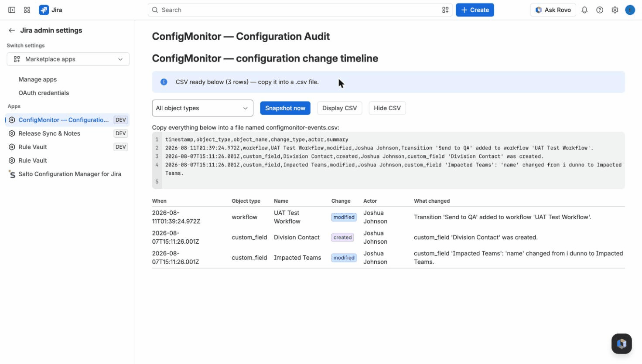This screenshot has width=642, height=364.
Task: Click Display CSV button
Action: pyautogui.click(x=339, y=108)
